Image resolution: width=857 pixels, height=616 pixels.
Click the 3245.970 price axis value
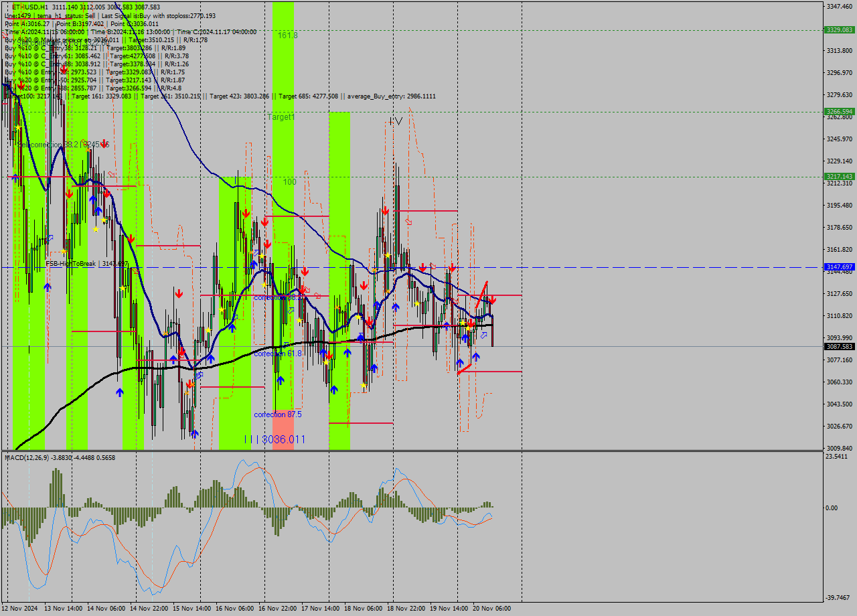[839, 139]
